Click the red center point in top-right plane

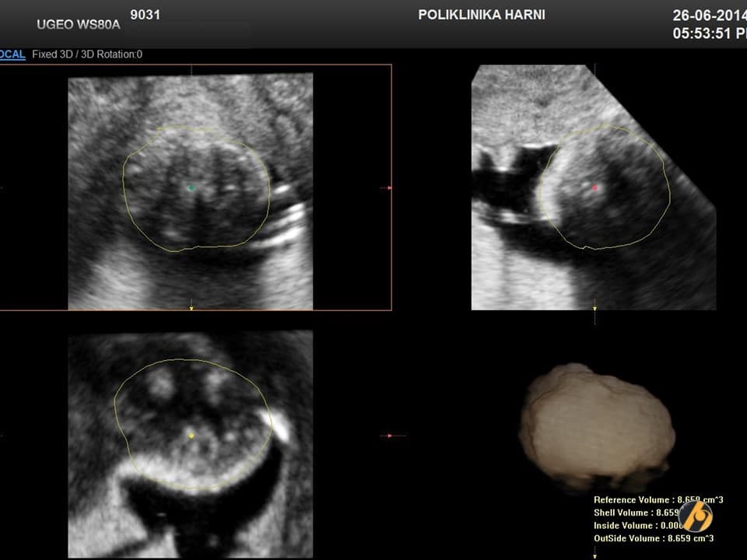(595, 187)
